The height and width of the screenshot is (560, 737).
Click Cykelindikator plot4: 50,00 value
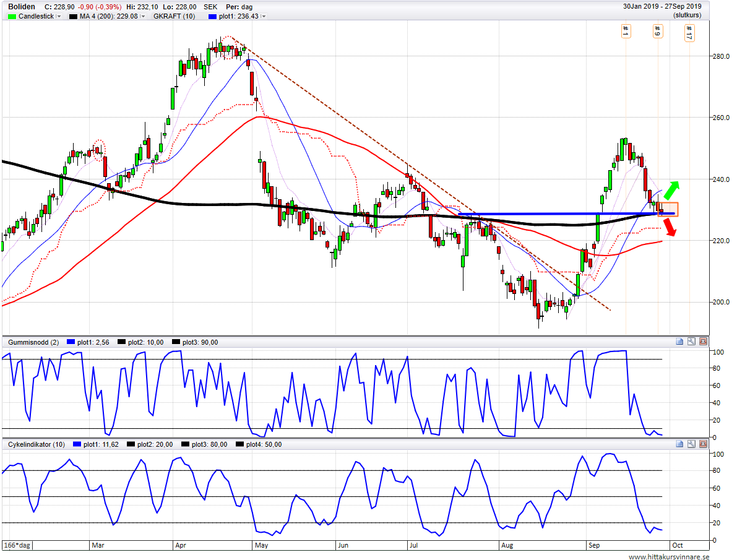pyautogui.click(x=264, y=444)
